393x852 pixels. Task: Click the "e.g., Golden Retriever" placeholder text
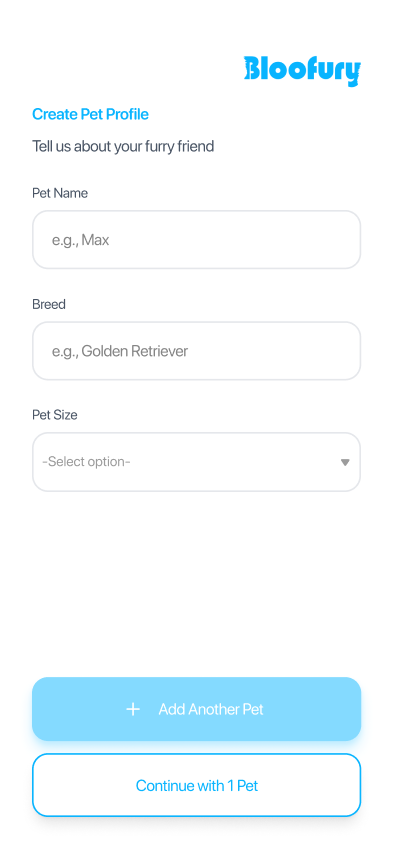pyautogui.click(x=120, y=351)
